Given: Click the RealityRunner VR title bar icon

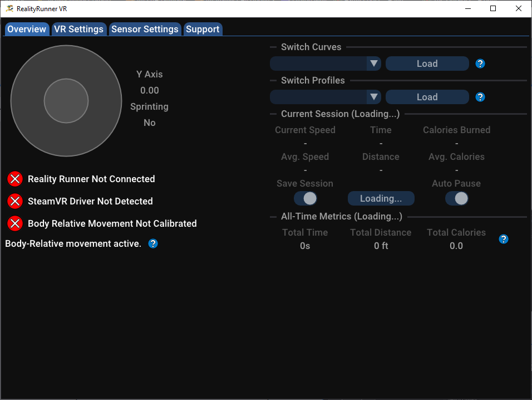Looking at the screenshot, I should coord(9,8).
